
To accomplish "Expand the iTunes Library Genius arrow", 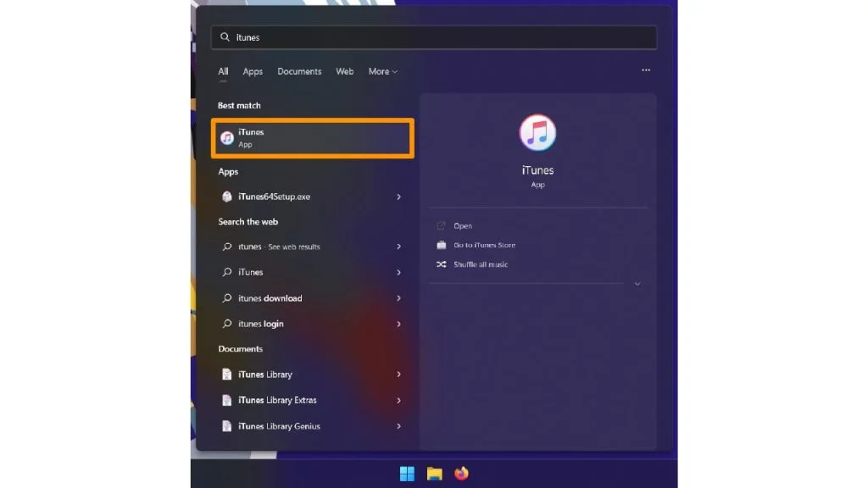I will (398, 427).
